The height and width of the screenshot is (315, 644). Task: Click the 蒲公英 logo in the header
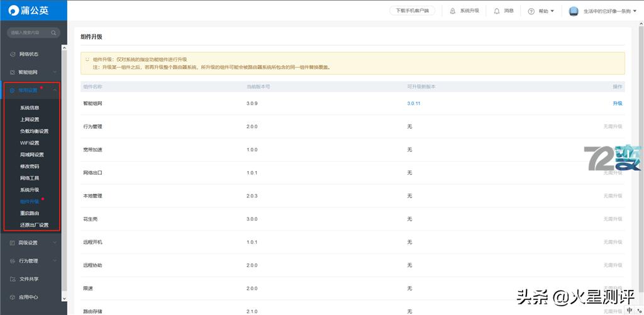click(x=28, y=11)
